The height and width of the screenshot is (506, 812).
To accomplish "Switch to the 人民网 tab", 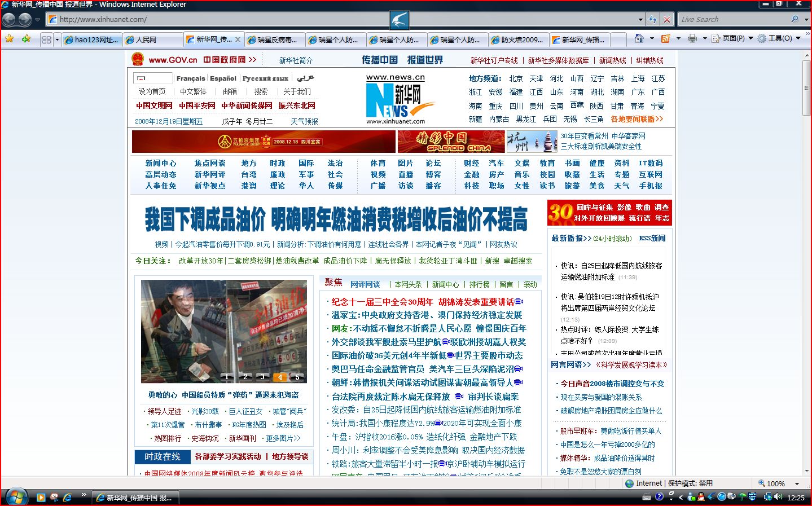I will coord(152,39).
